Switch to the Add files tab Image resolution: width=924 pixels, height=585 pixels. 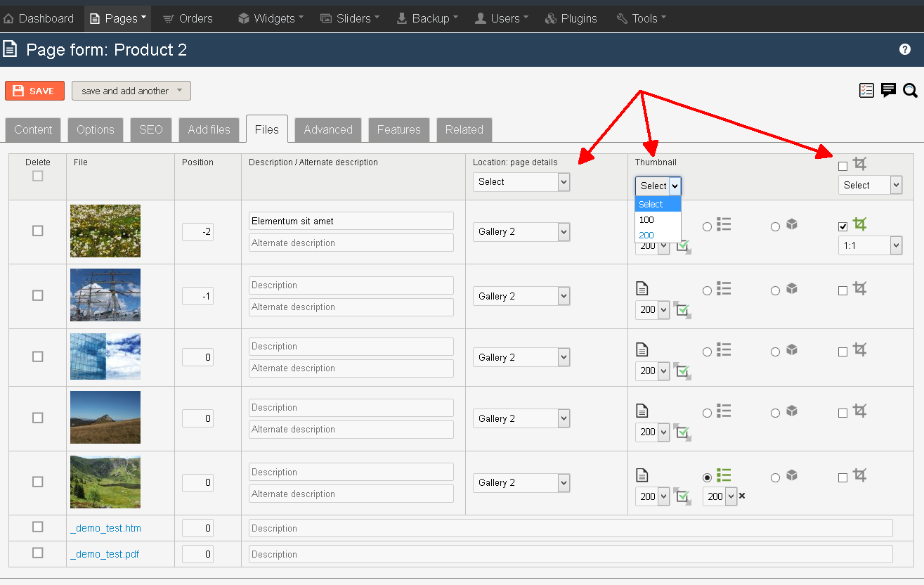click(209, 129)
